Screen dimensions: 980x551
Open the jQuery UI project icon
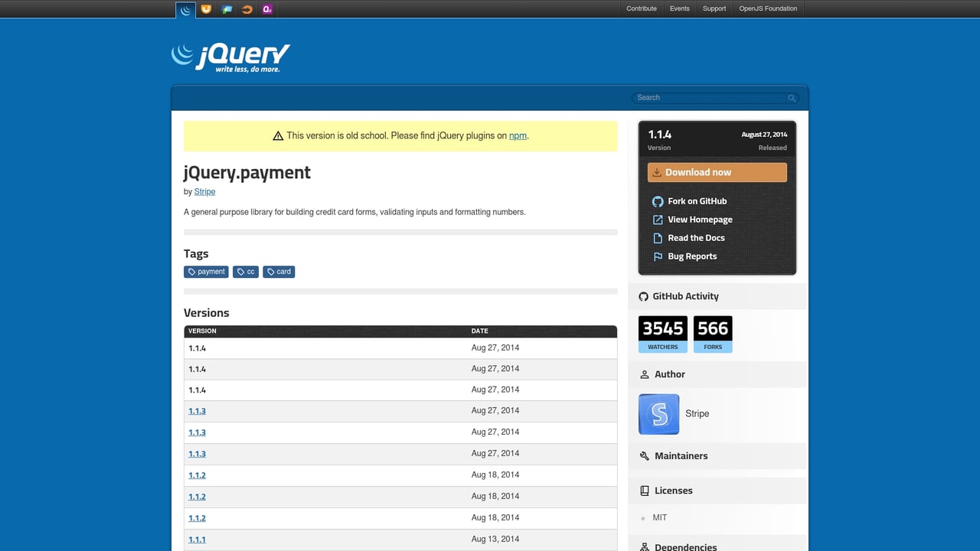[x=206, y=9]
